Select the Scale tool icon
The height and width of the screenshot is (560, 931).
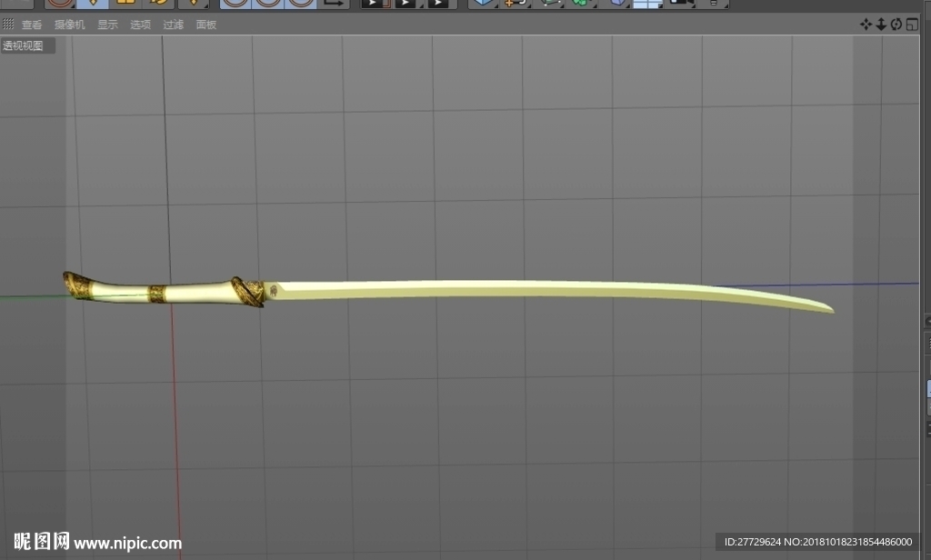(125, 4)
